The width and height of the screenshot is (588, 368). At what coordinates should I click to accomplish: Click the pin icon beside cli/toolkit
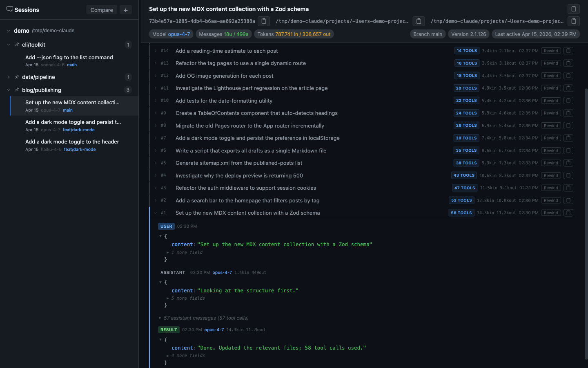point(17,45)
